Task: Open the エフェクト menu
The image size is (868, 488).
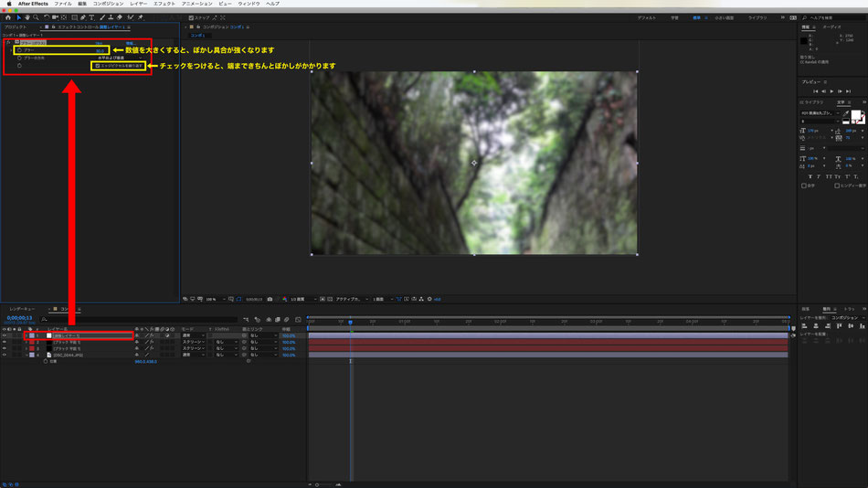Action: pos(164,4)
